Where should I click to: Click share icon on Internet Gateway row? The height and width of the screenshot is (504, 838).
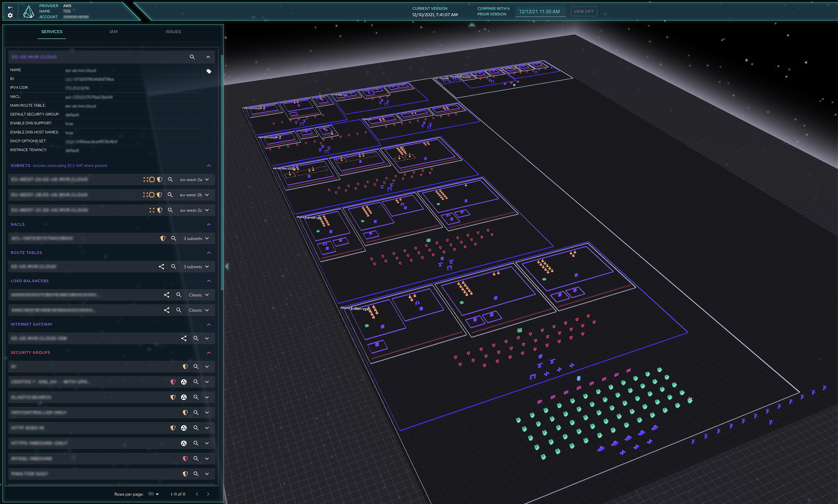(184, 338)
